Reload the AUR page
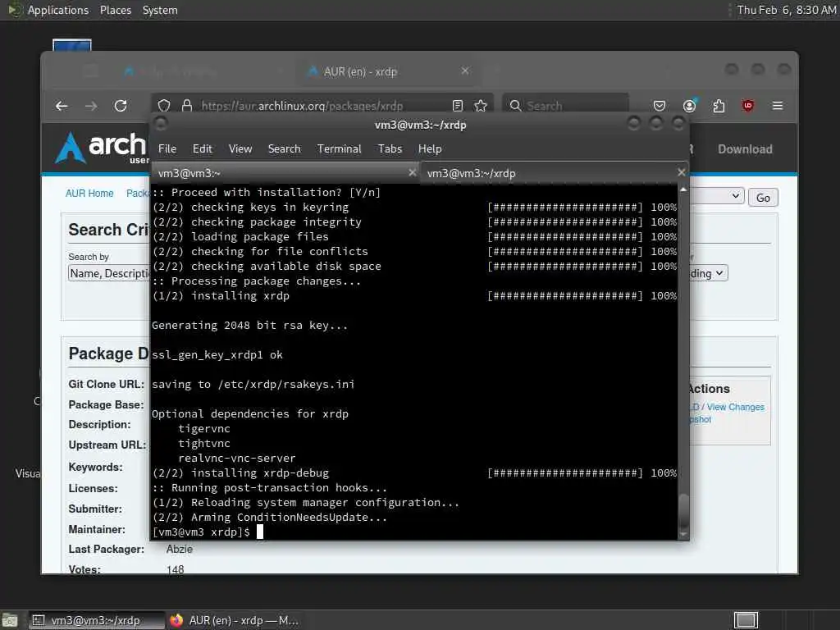Image resolution: width=840 pixels, height=630 pixels. (121, 106)
